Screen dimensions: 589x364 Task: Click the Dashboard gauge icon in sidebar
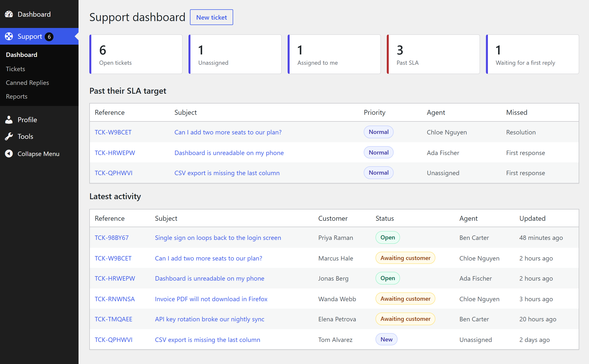point(9,14)
